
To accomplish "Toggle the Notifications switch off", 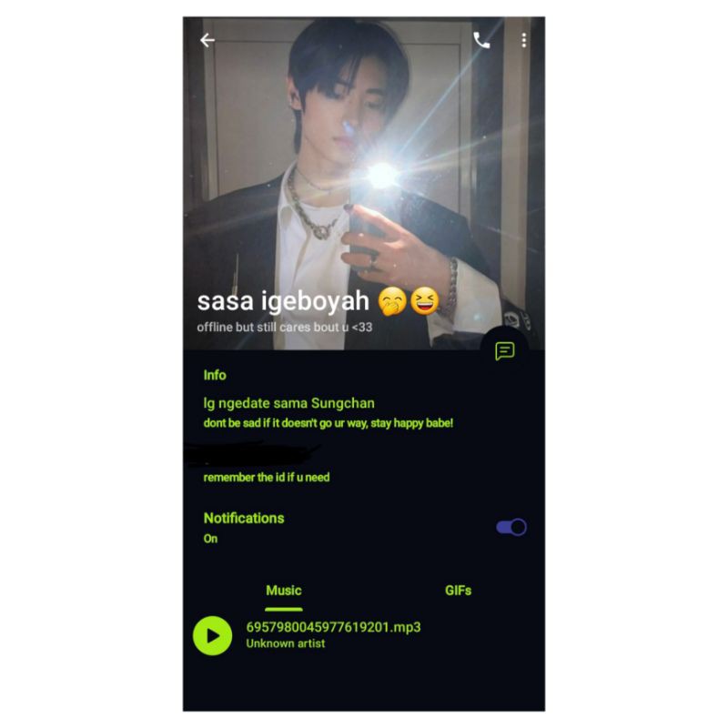I will pos(511,527).
